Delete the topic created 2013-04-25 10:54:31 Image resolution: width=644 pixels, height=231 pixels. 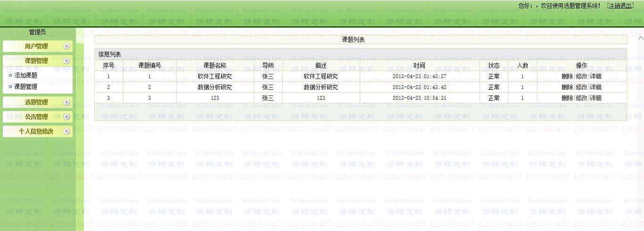point(567,98)
